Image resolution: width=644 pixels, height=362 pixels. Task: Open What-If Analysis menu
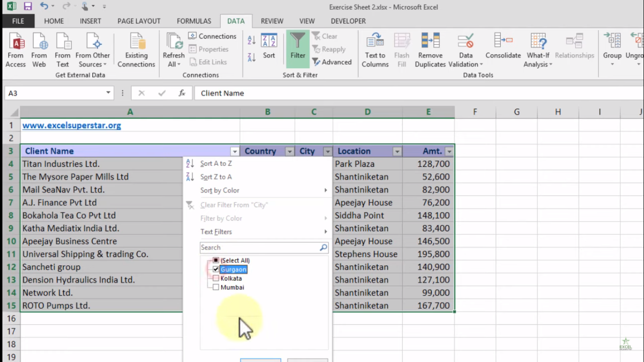tap(538, 50)
